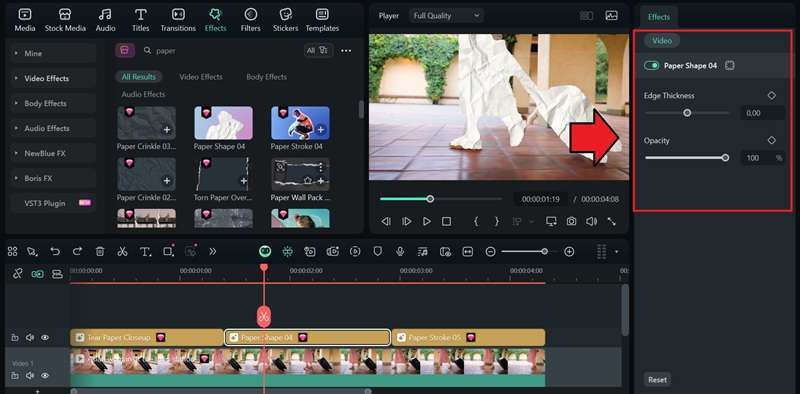800x394 pixels.
Task: Open the Stock Media tab
Action: pos(65,20)
